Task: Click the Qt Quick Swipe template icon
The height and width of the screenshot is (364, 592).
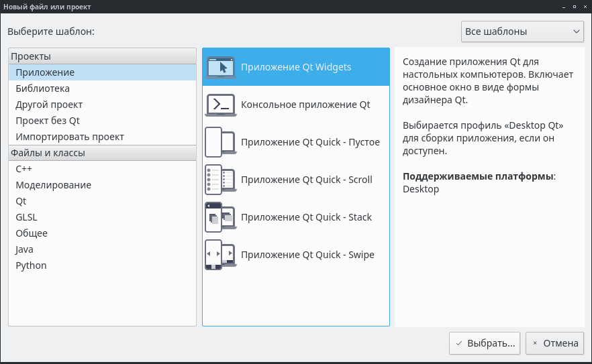Action: pos(220,255)
